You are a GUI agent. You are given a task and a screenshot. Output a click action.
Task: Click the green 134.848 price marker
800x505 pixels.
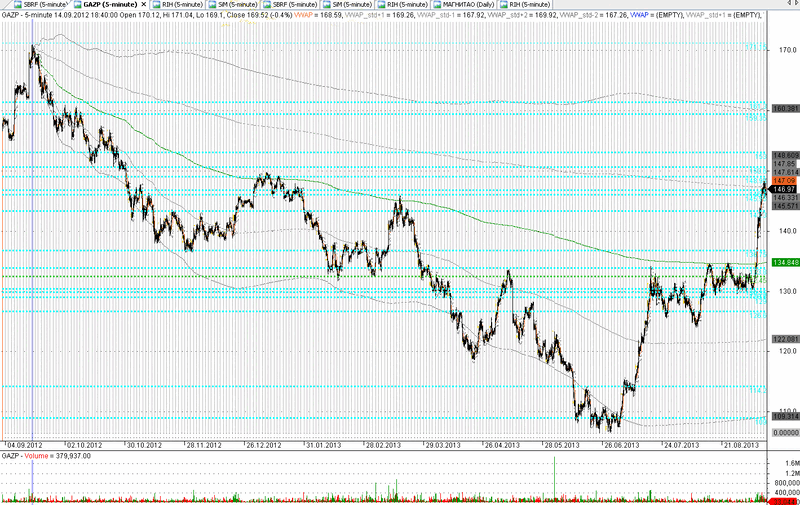point(786,262)
